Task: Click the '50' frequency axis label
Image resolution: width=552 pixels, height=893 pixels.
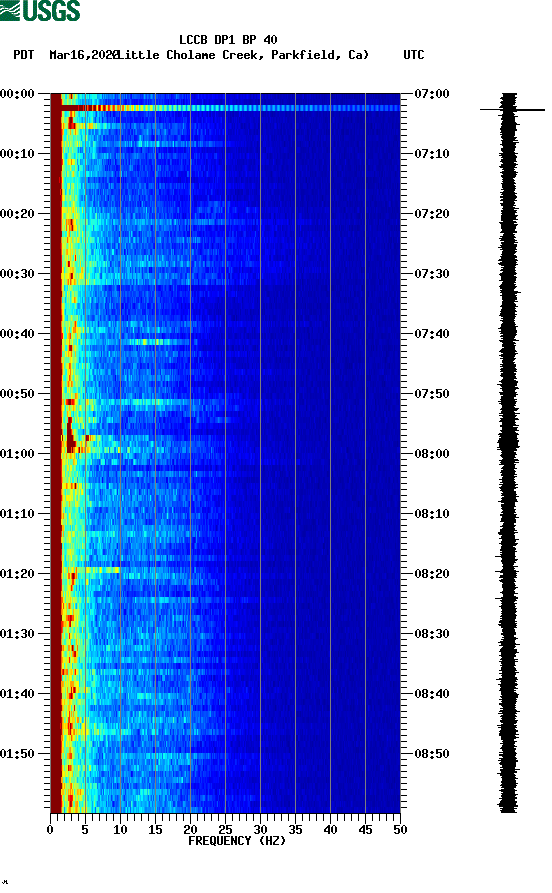Action: coord(400,830)
